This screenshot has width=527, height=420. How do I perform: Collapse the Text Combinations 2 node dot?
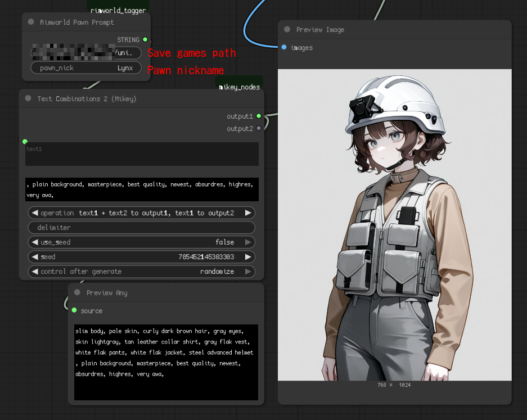(28, 98)
